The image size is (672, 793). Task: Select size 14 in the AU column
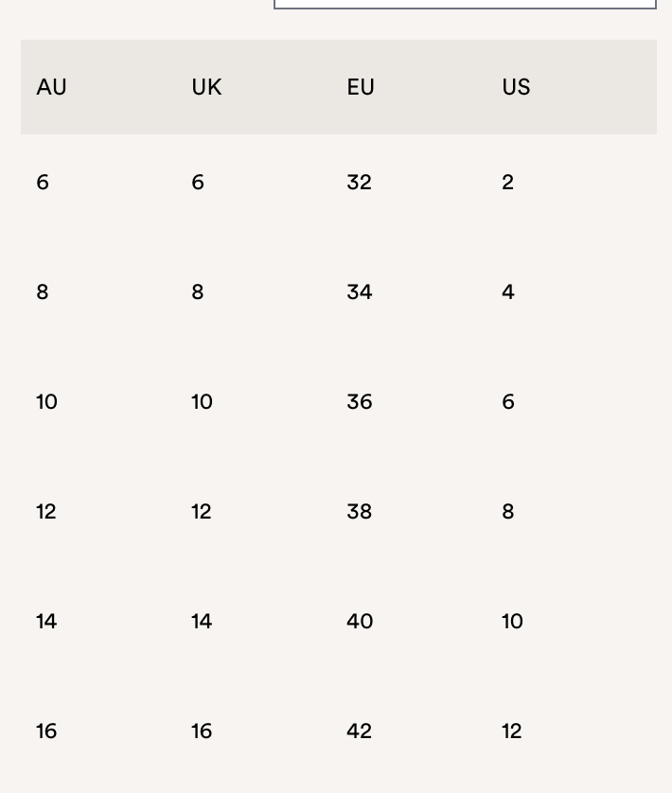click(x=46, y=622)
